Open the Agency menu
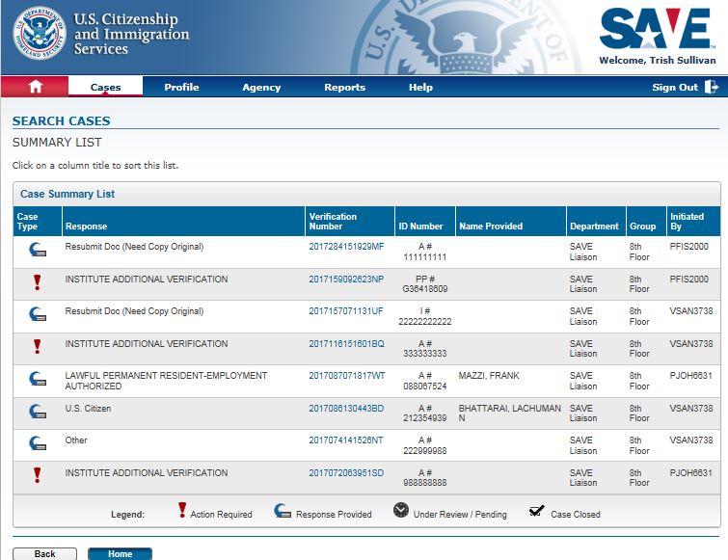The width and height of the screenshot is (728, 560). point(261,87)
